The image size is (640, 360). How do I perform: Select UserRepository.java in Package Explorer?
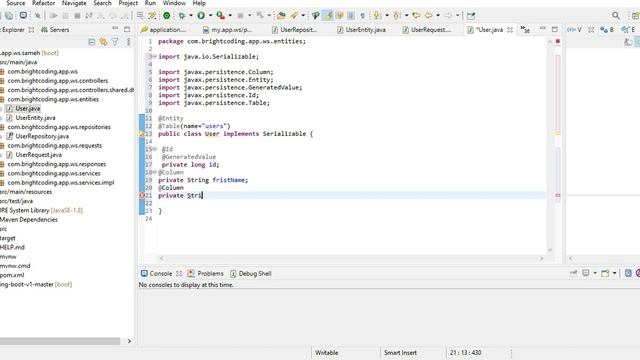point(42,136)
